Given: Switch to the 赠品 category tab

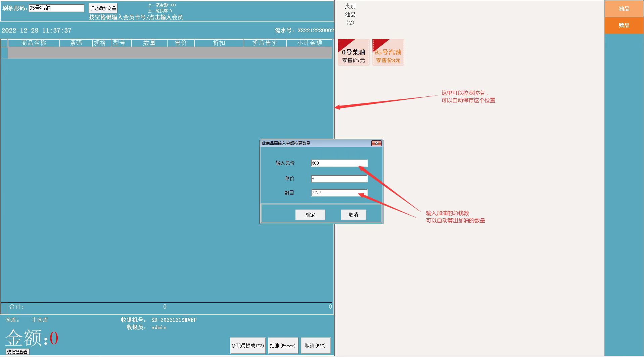Looking at the screenshot, I should [624, 26].
